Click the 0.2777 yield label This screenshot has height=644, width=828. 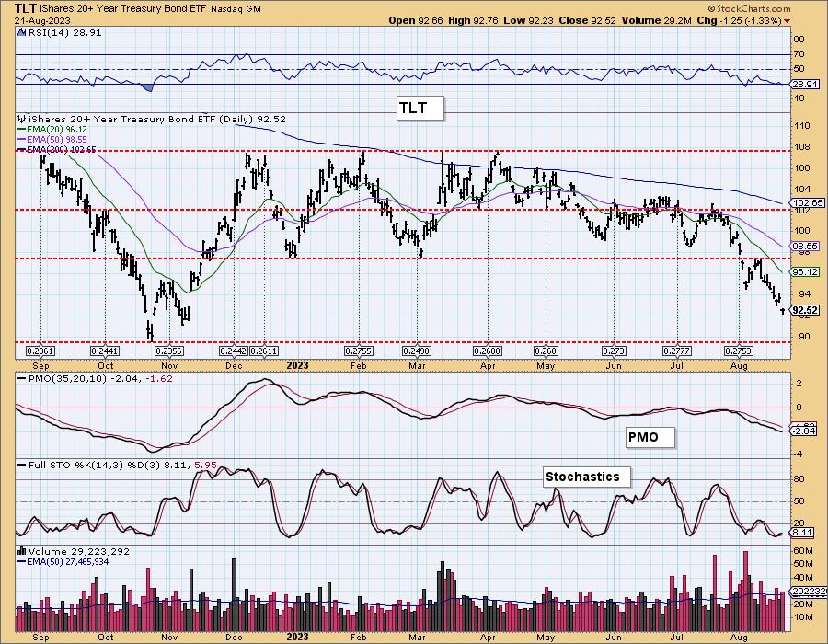[x=677, y=351]
